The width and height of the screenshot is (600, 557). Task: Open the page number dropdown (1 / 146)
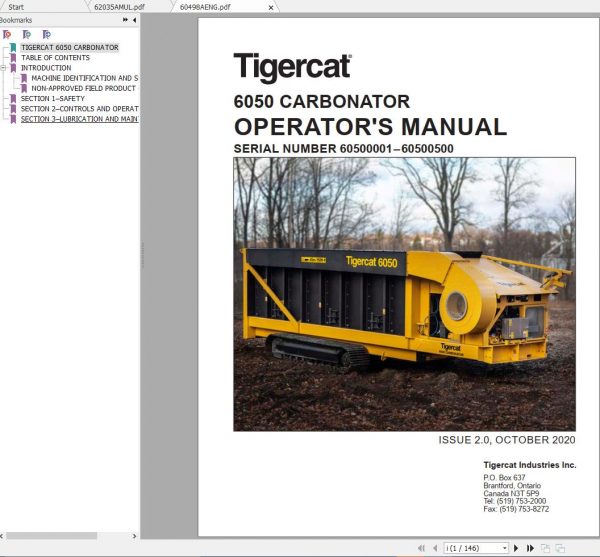pyautogui.click(x=505, y=548)
